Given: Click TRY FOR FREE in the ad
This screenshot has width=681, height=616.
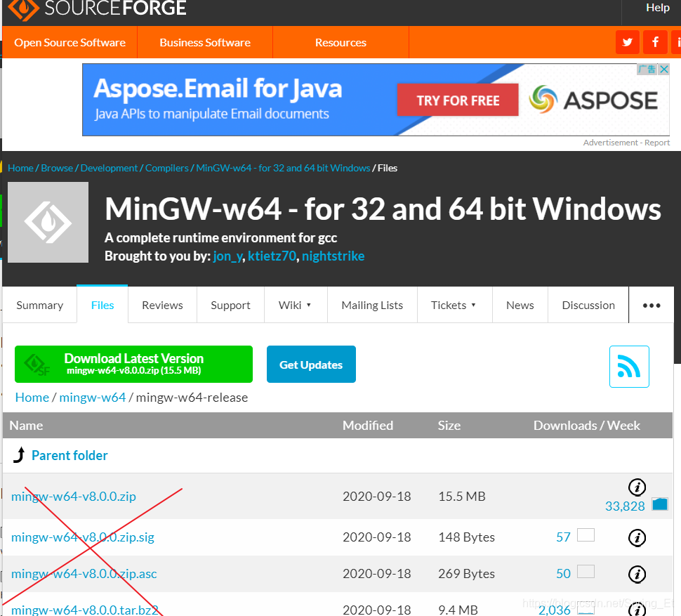Looking at the screenshot, I should 458,100.
